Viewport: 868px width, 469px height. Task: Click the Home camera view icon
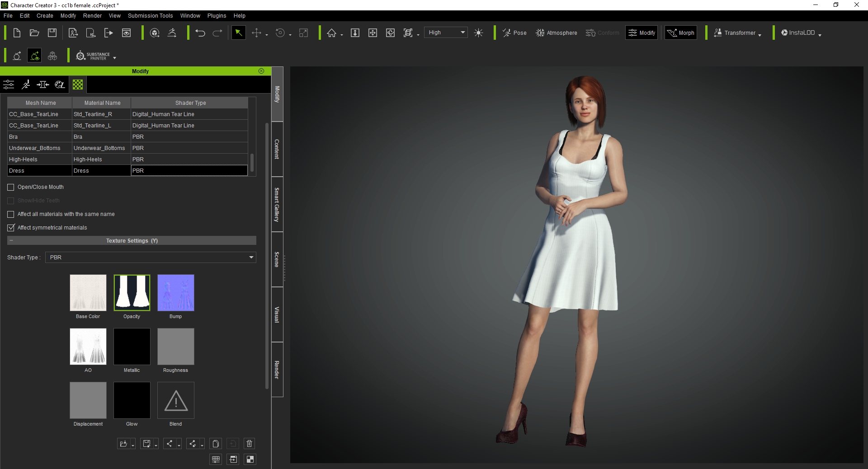(x=332, y=33)
